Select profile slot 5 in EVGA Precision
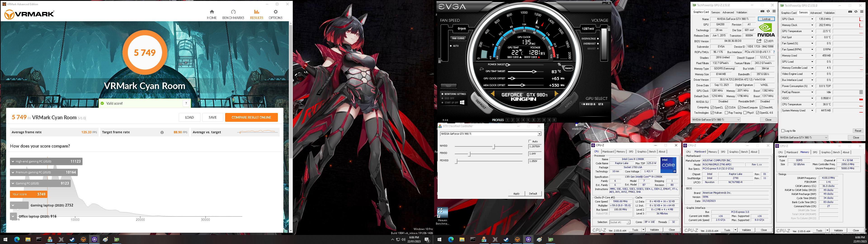The image size is (868, 244). pyautogui.click(x=528, y=120)
